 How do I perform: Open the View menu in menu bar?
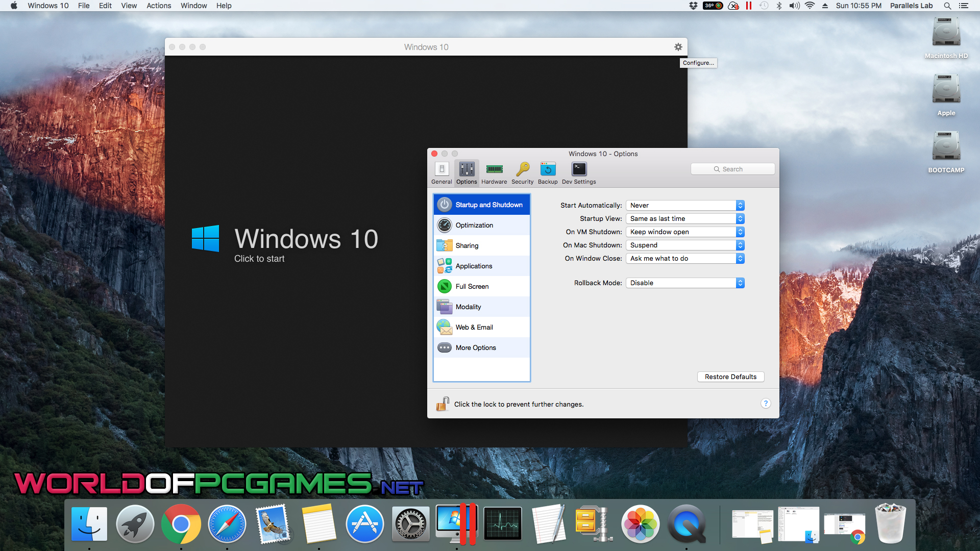tap(129, 6)
